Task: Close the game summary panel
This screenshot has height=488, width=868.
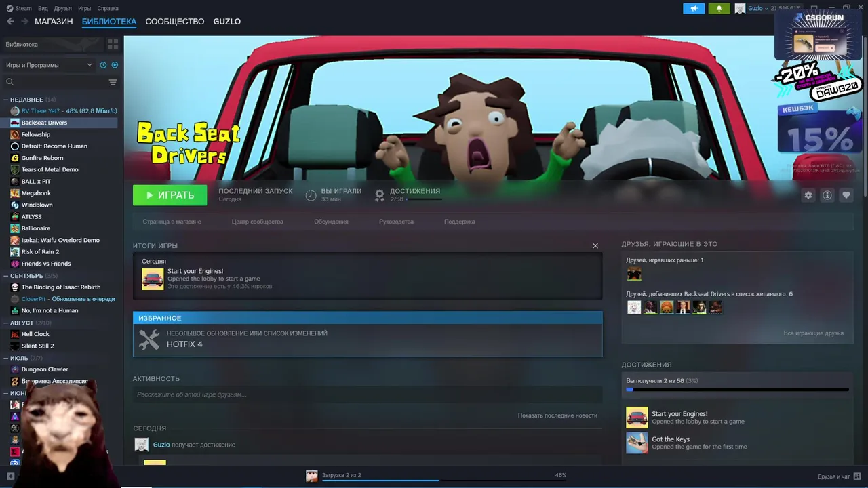Action: (x=595, y=245)
